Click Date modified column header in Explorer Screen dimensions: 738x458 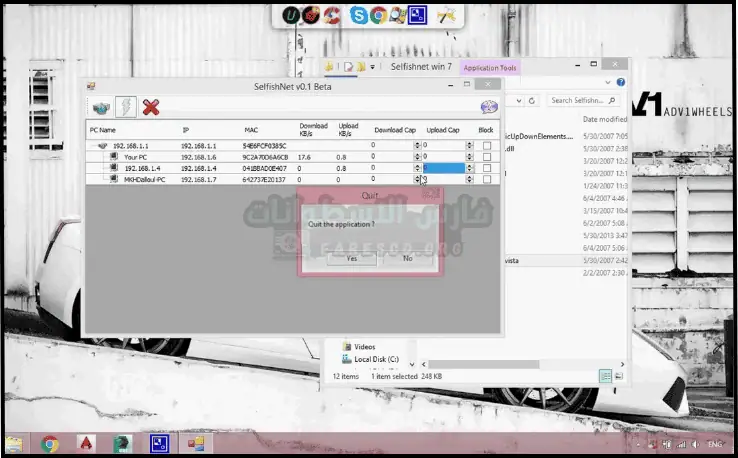[x=604, y=119]
